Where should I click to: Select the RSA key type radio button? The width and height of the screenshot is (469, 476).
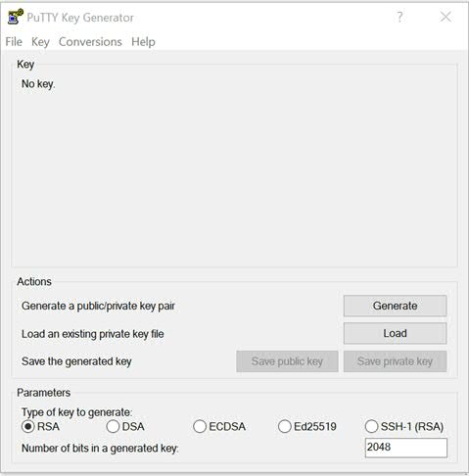point(28,427)
